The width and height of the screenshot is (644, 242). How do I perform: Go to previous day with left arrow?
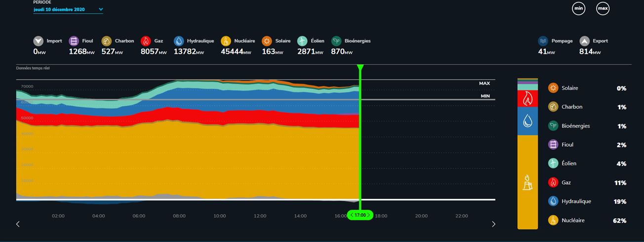point(18,224)
